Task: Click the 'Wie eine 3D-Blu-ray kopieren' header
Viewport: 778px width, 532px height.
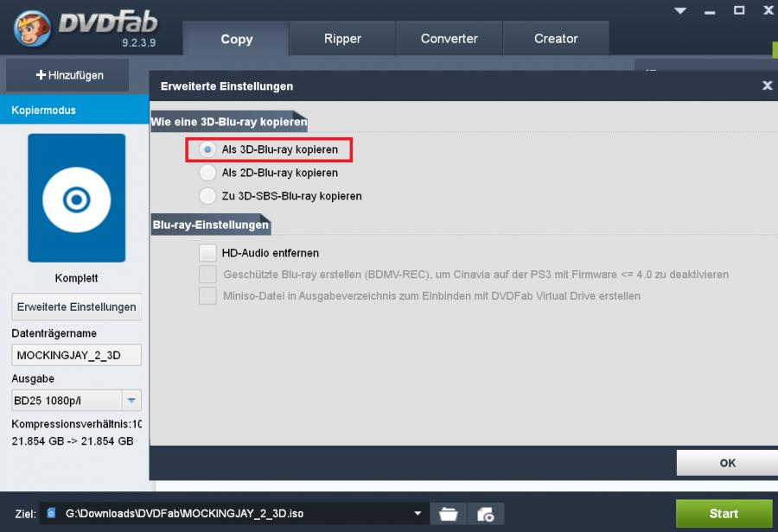Action: pyautogui.click(x=229, y=122)
